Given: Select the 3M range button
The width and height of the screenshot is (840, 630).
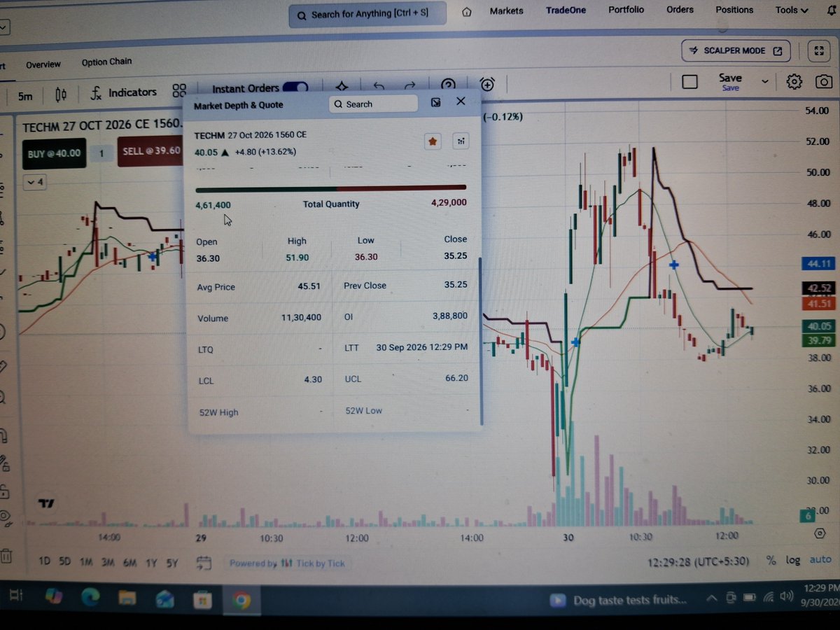Looking at the screenshot, I should 108,562.
